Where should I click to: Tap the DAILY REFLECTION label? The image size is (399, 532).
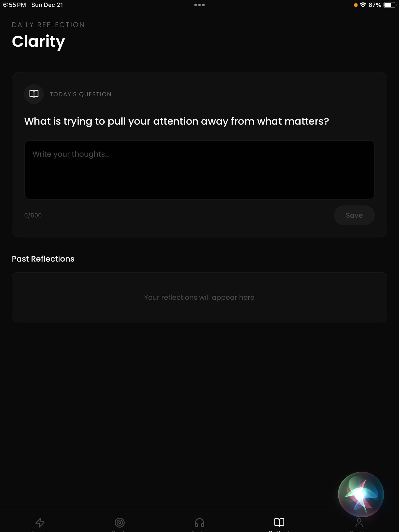point(48,25)
